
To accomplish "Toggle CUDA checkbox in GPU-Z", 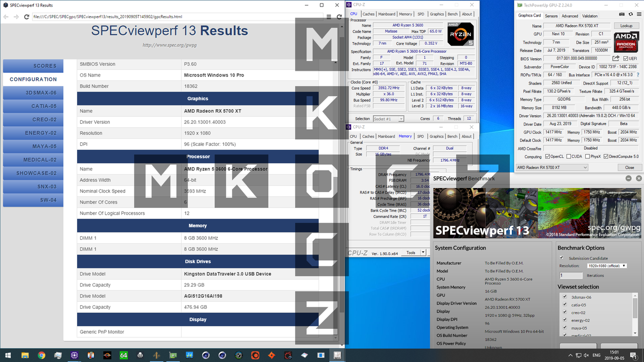I will click(x=568, y=156).
